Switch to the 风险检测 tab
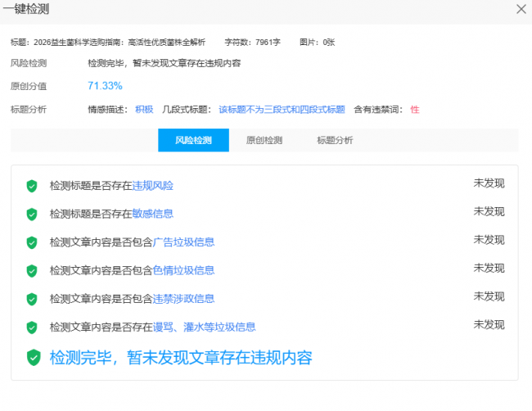 click(x=193, y=140)
